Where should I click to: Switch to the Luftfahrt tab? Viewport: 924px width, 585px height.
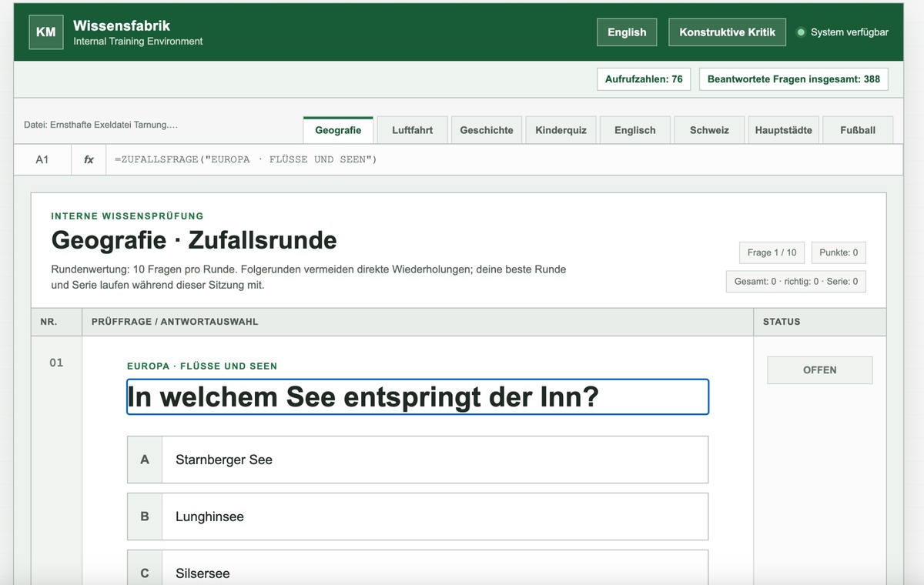412,130
